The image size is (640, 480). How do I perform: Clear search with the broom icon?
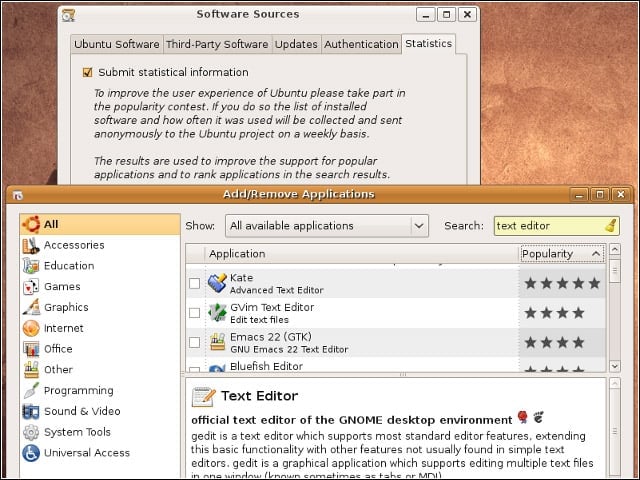(611, 226)
